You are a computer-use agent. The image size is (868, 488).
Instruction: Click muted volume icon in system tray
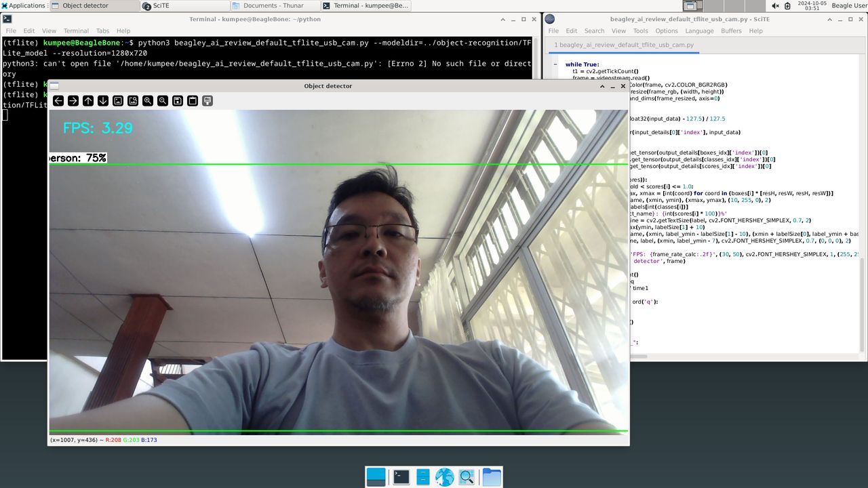[x=776, y=5]
